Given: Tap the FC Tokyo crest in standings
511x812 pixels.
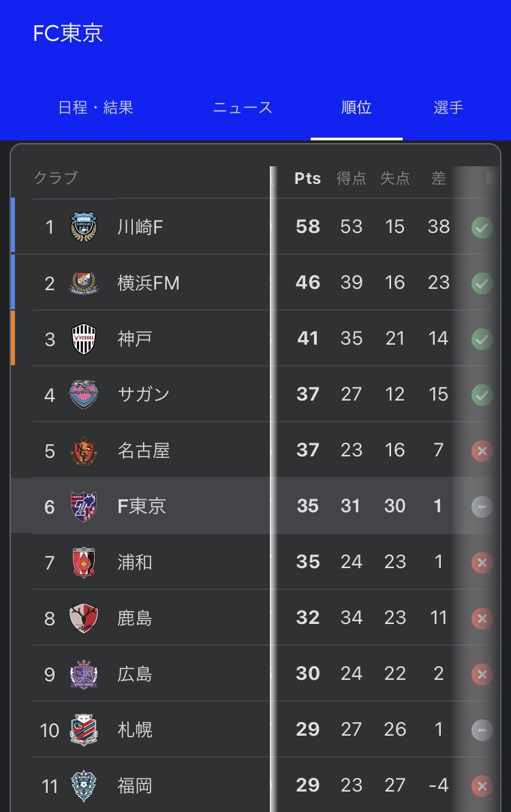Looking at the screenshot, I should (x=84, y=506).
